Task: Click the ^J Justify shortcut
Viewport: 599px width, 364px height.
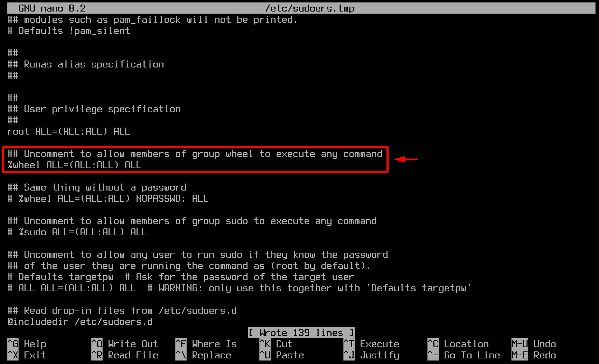Action: coord(371,355)
